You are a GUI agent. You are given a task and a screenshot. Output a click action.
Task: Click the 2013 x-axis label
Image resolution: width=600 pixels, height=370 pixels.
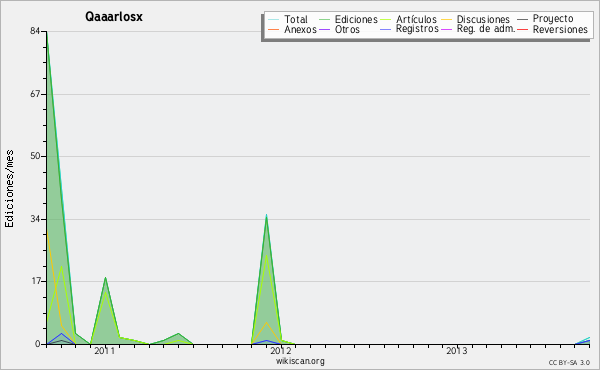click(457, 351)
